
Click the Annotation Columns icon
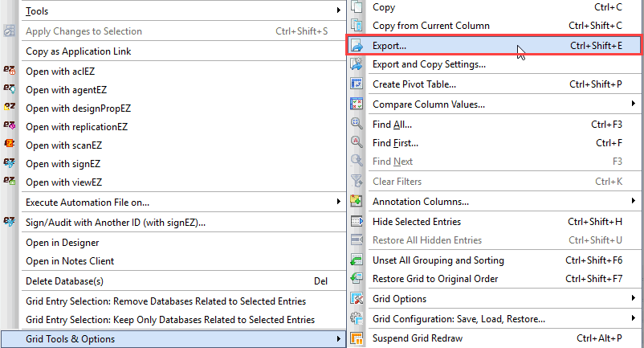(x=357, y=202)
